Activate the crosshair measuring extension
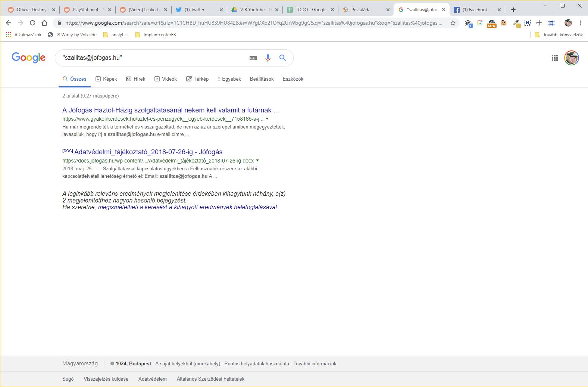Image resolution: width=588 pixels, height=387 pixels. pyautogui.click(x=539, y=23)
